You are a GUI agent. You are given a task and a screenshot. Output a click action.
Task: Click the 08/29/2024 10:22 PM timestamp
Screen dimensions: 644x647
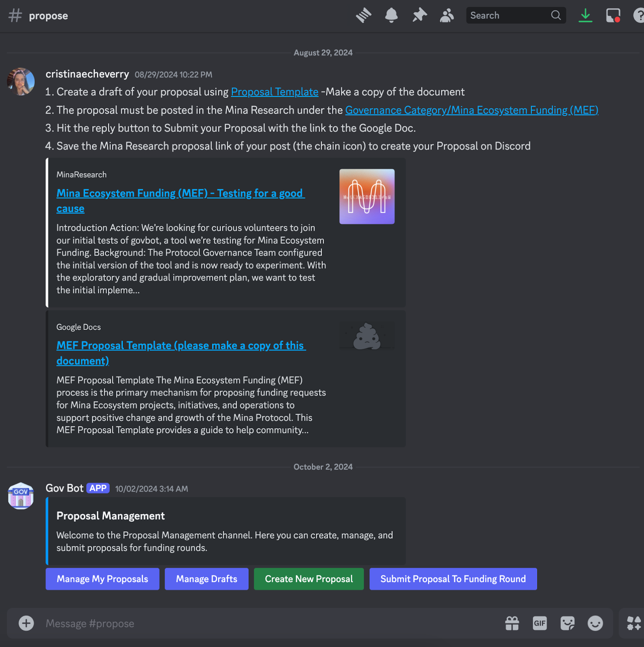click(174, 75)
